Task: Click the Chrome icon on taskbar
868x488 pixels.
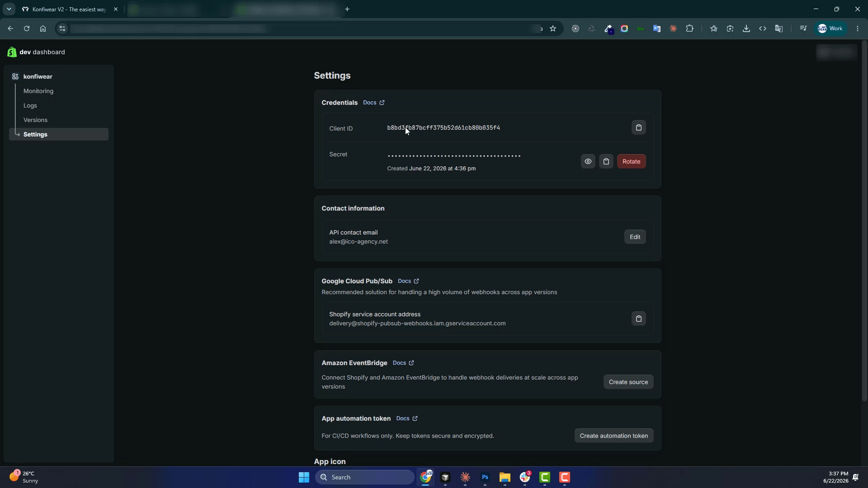Action: tap(425, 477)
